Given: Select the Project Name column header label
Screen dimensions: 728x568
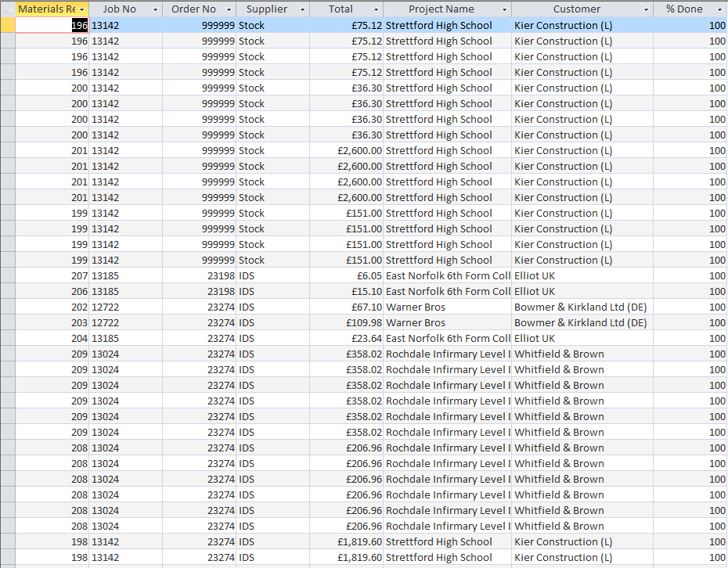Looking at the screenshot, I should (x=441, y=9).
